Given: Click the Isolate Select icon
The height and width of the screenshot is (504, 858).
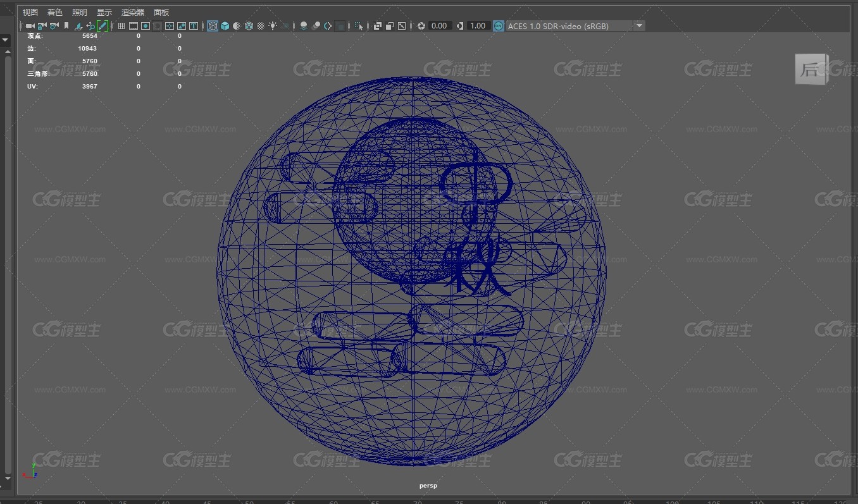Looking at the screenshot, I should pyautogui.click(x=359, y=26).
